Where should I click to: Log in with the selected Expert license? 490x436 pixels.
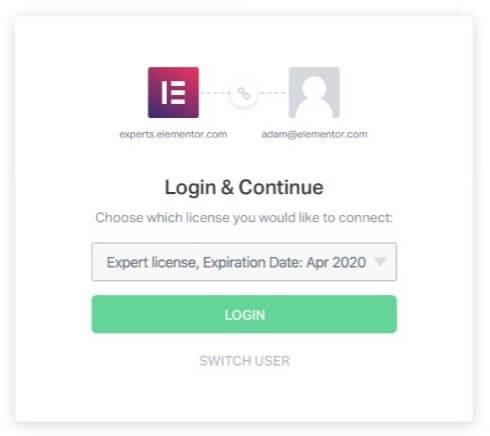tap(244, 314)
